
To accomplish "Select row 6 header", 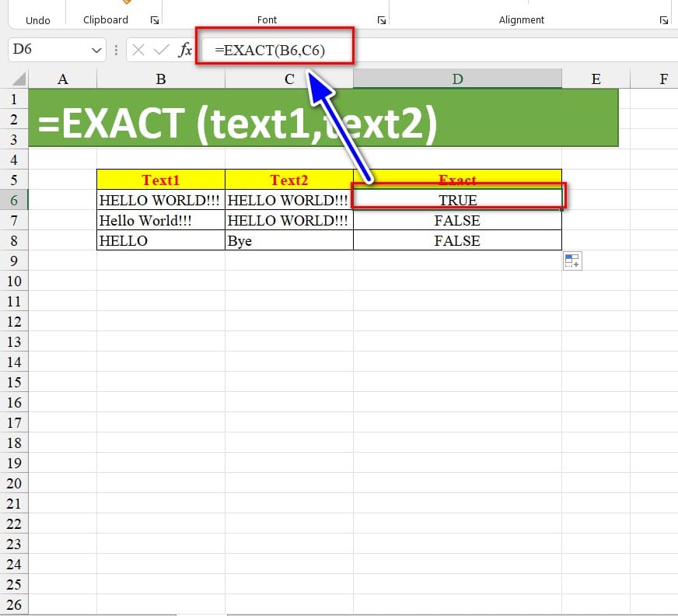I will click(13, 200).
